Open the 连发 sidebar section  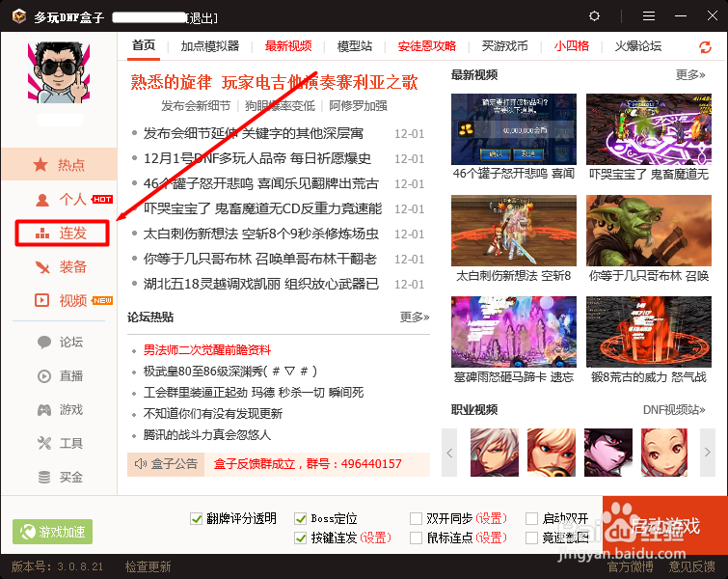click(63, 233)
